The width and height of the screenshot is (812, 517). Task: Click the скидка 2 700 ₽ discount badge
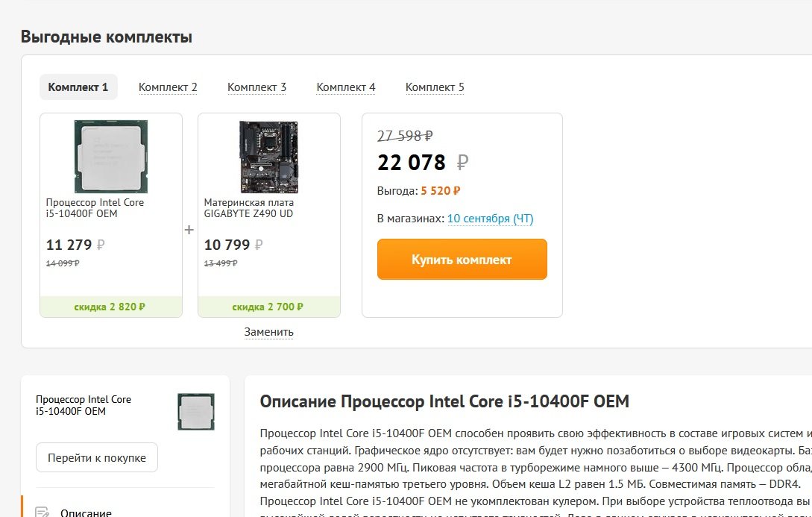click(268, 307)
